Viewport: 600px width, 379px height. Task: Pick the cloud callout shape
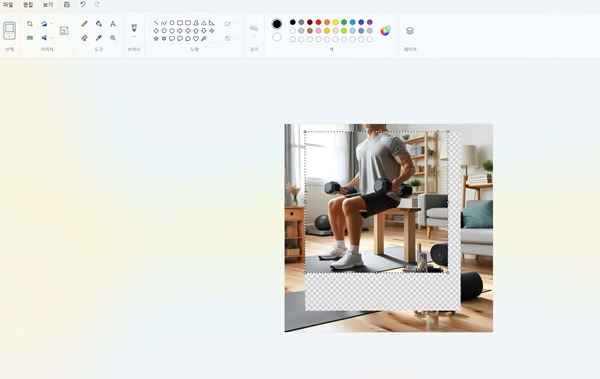(188, 39)
